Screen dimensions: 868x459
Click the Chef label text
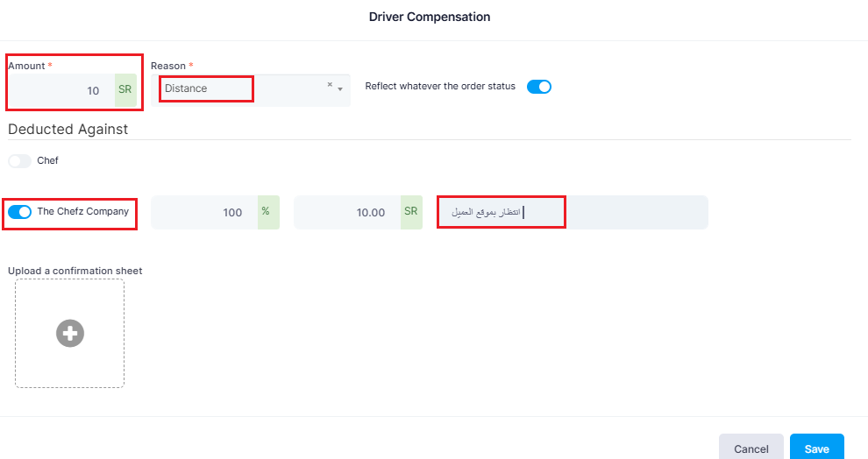pyautogui.click(x=47, y=160)
